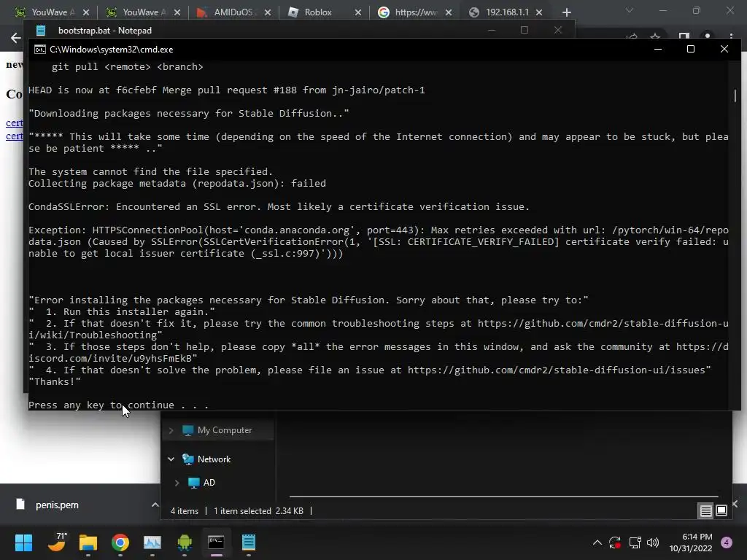Click the '4 items' status bar text
Viewport: 747px width, 560px height.
click(185, 511)
